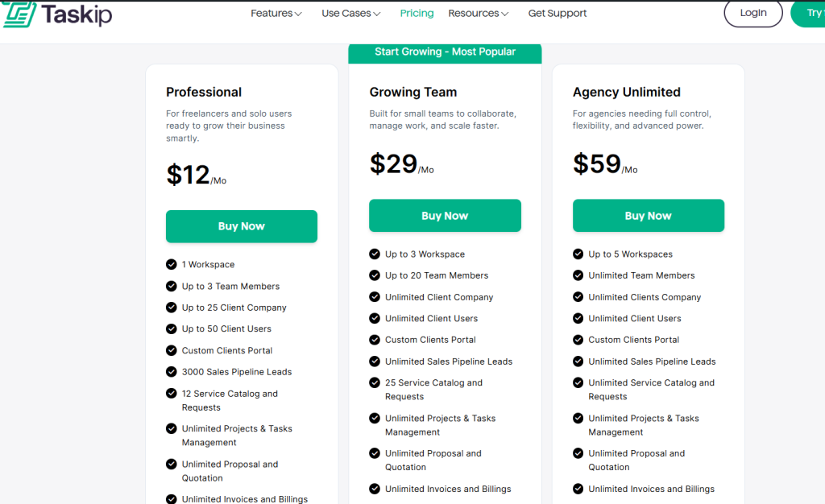
Task: Click checkmark icon beside Unlimited Client Company
Action: click(x=375, y=297)
